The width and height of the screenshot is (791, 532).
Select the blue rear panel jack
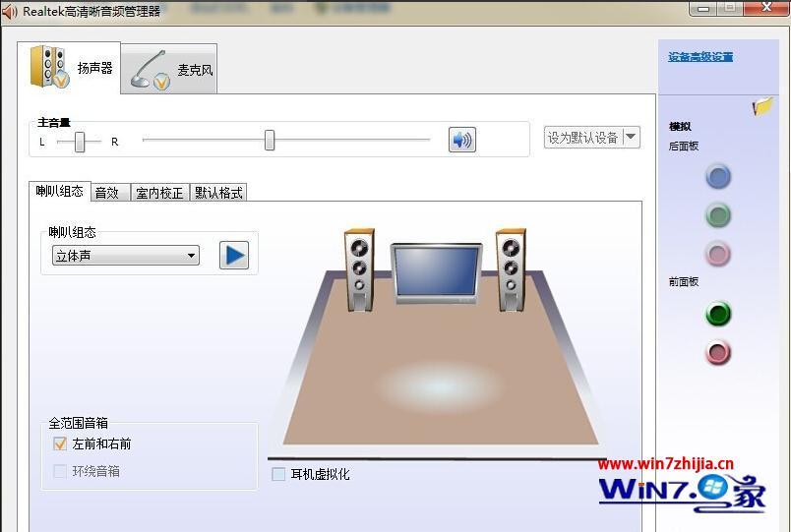pos(718,177)
